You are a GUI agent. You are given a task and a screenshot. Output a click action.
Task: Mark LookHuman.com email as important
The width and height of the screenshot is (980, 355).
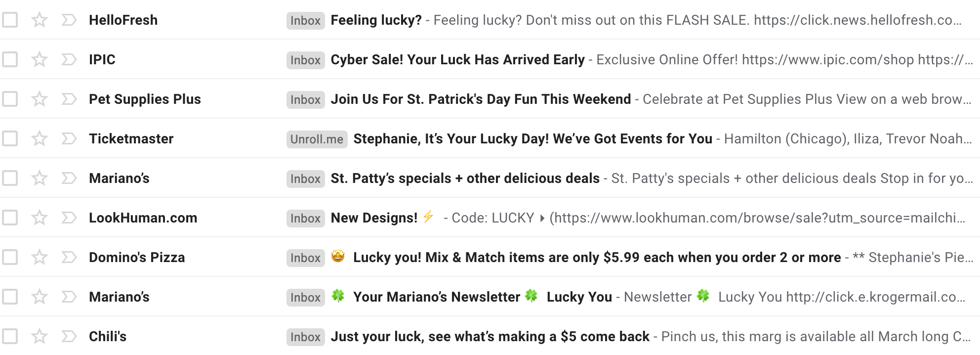[x=69, y=218]
